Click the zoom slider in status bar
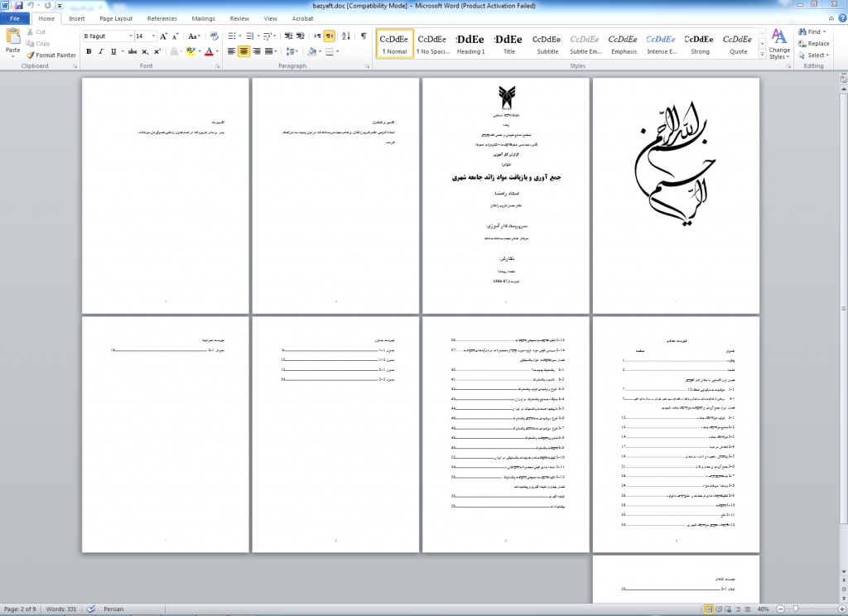Image resolution: width=848 pixels, height=616 pixels. pyautogui.click(x=795, y=609)
